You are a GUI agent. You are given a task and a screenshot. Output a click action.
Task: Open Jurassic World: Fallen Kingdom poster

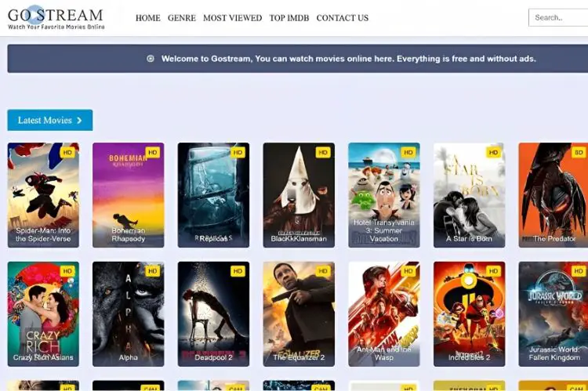point(554,314)
